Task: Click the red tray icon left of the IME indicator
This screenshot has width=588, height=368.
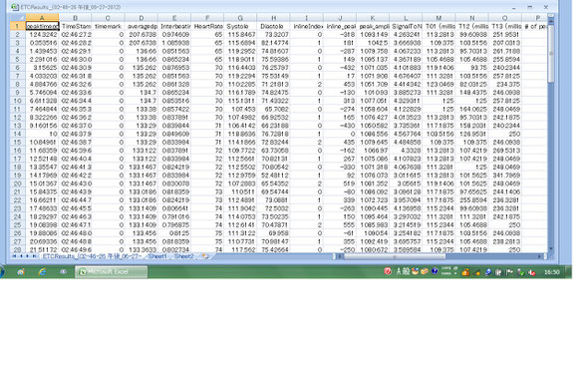Action: click(x=388, y=271)
